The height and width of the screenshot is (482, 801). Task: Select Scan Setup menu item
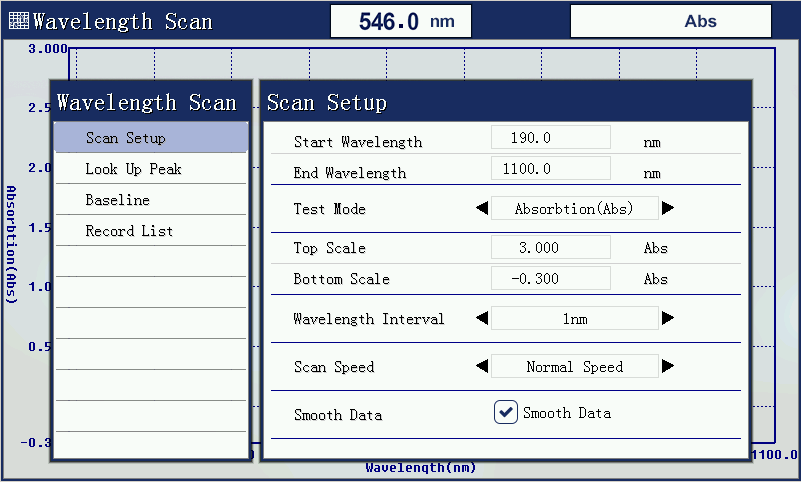pos(150,138)
